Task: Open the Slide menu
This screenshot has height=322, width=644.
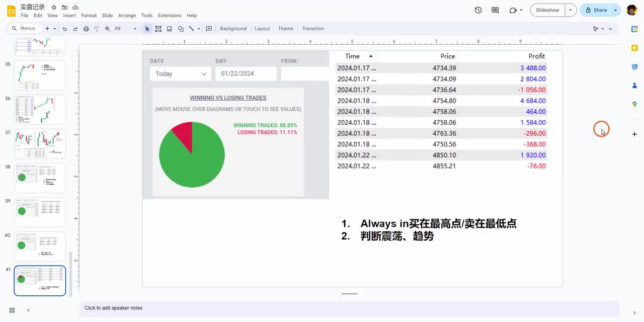Action: point(108,16)
